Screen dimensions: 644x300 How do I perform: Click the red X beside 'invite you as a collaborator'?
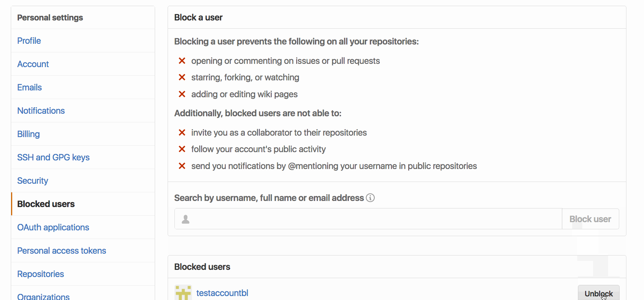[182, 133]
